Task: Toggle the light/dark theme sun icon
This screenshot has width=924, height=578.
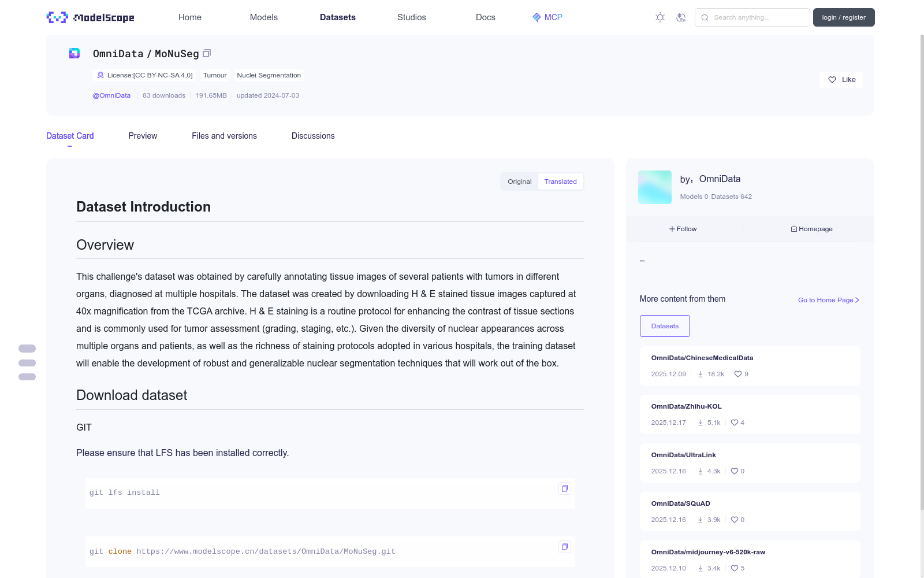Action: pos(660,17)
